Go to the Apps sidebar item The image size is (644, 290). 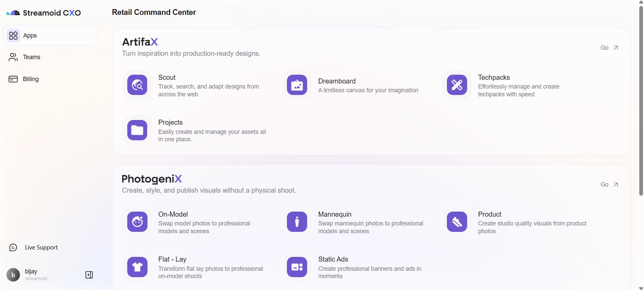coord(50,35)
